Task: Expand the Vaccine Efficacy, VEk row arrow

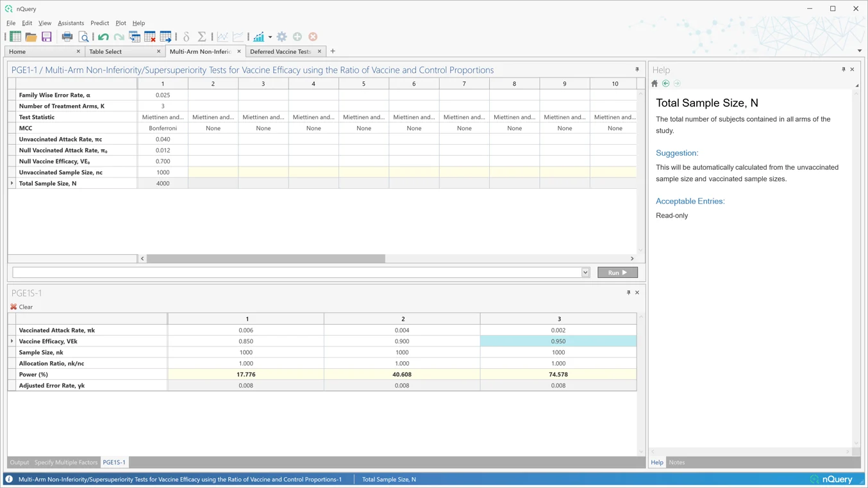Action: (12, 341)
